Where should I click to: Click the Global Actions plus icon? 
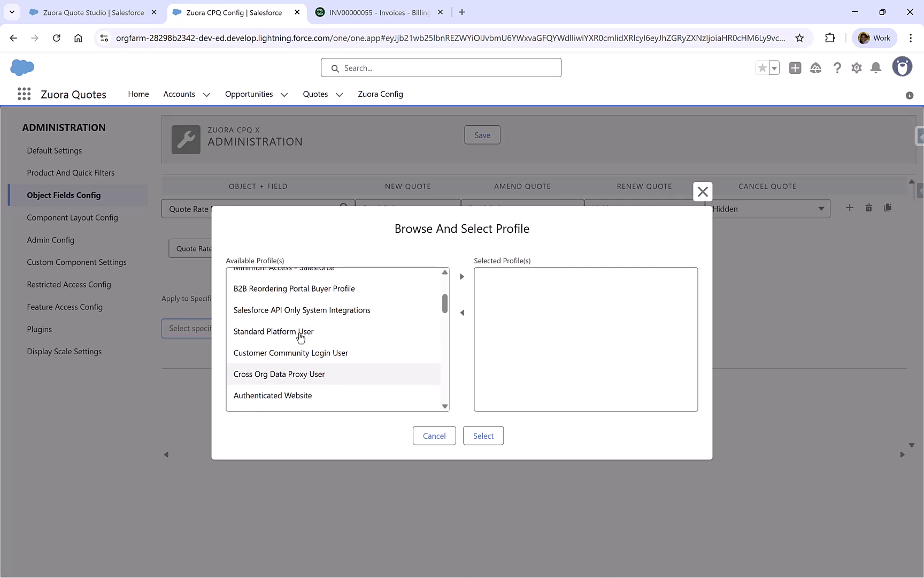[795, 67]
